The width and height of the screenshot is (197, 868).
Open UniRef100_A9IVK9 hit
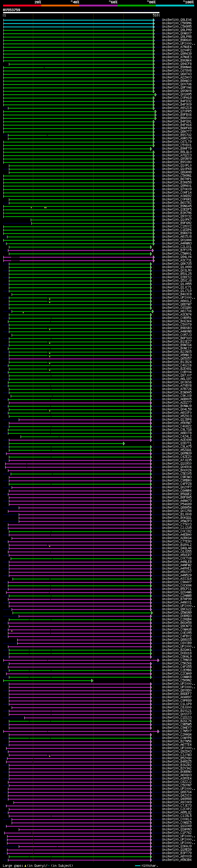[x=177, y=802]
